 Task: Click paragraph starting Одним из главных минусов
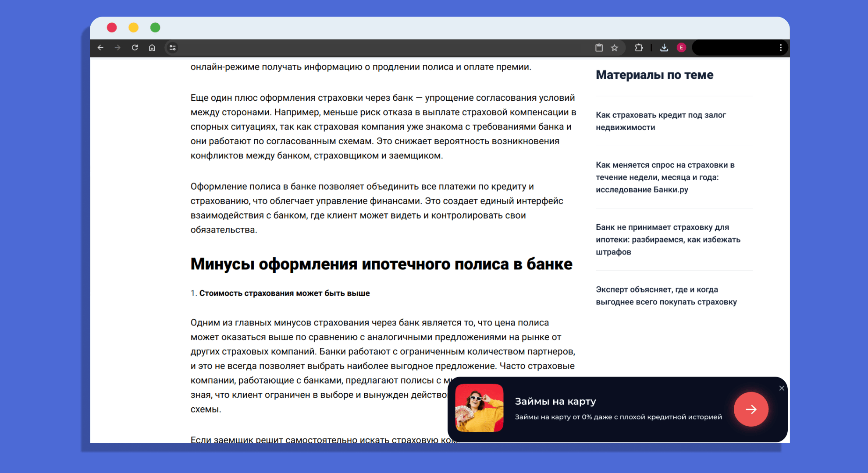pos(383,366)
